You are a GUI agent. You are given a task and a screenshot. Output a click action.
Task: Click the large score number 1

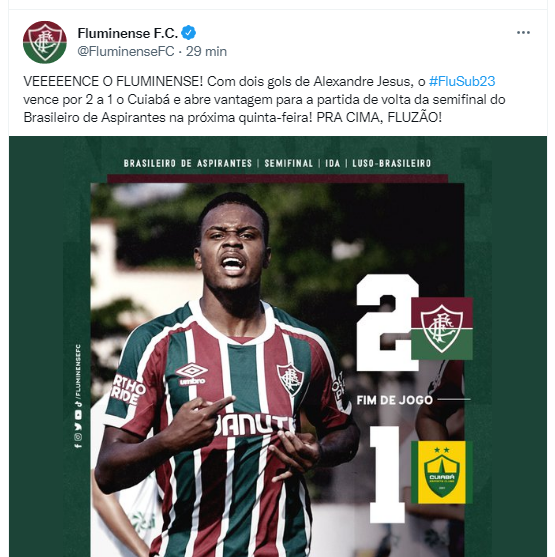387,474
